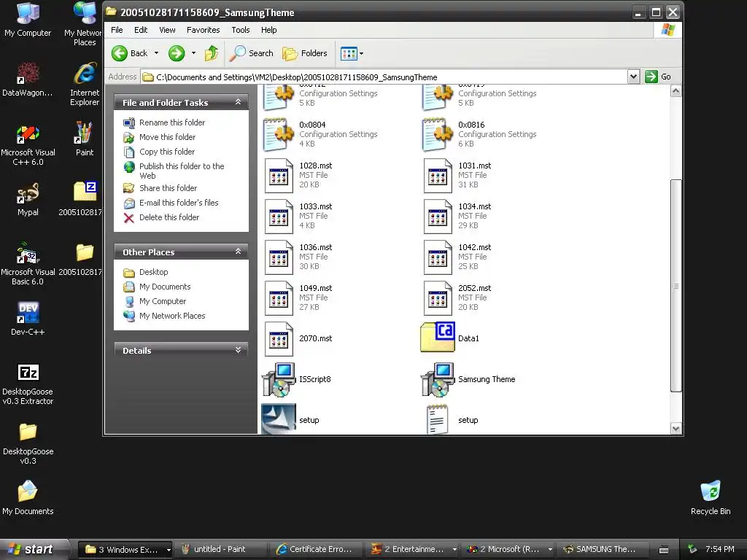Click Rename this folder

171,122
